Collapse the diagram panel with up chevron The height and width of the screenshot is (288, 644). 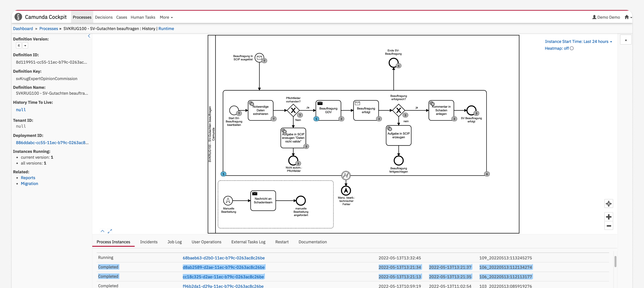[x=103, y=231]
